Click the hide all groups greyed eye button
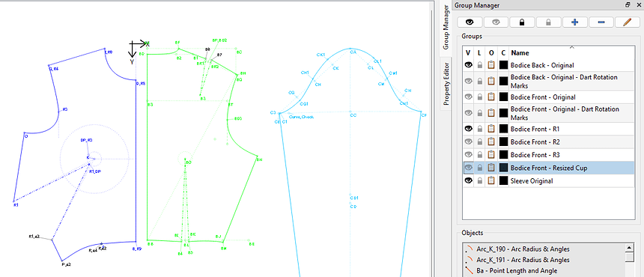The height and width of the screenshot is (277, 644). pos(496,22)
